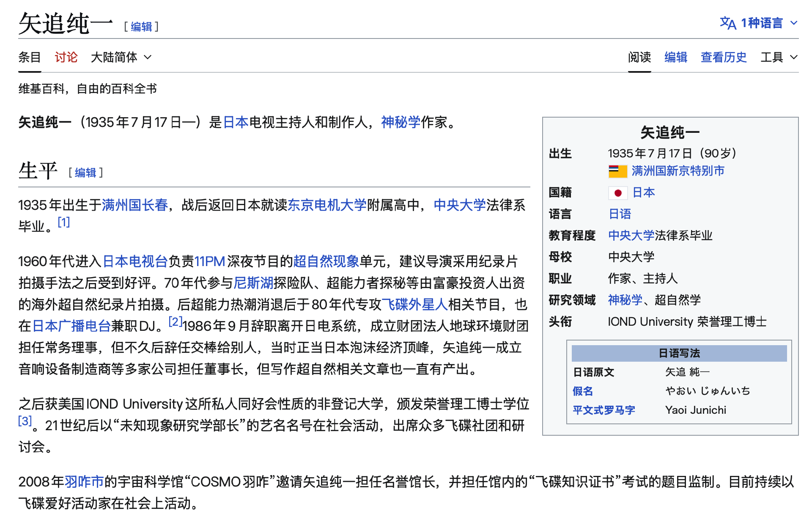This screenshot has height=522, width=812.
Task: Switch to the 讨论 tab
Action: (x=66, y=57)
